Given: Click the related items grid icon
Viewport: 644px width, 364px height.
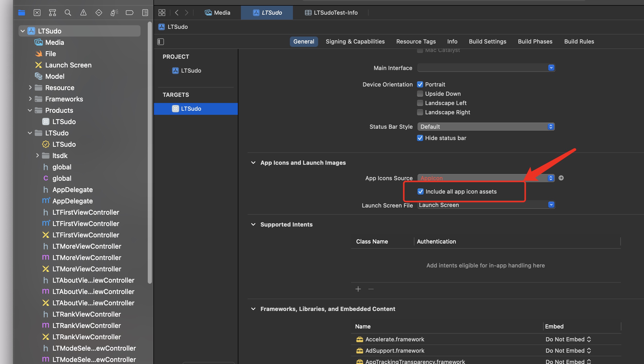Looking at the screenshot, I should 162,13.
